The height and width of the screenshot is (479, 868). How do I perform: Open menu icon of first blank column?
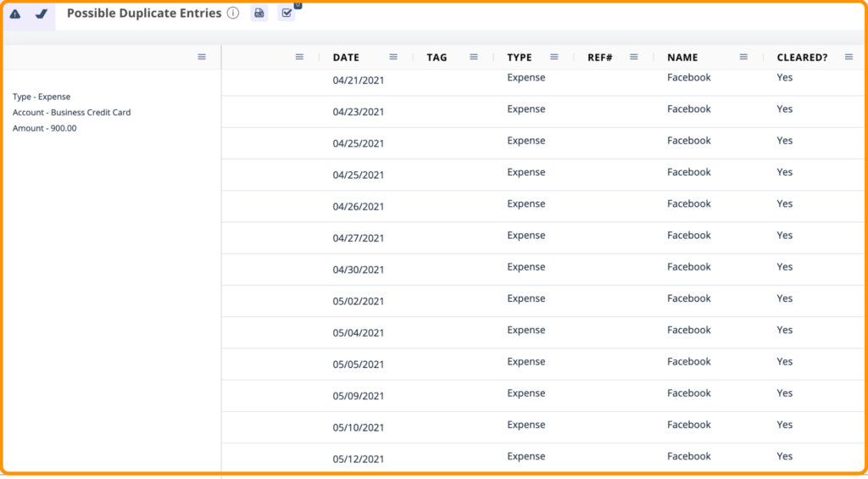(299, 57)
